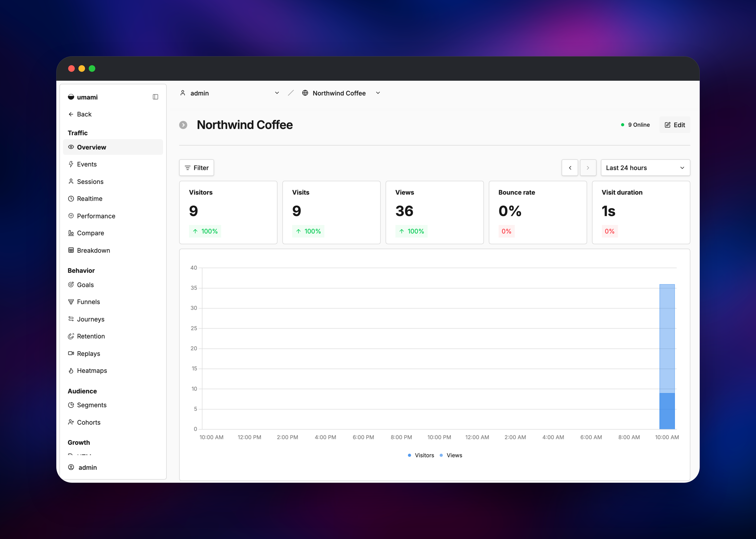
Task: Open the Overview page
Action: [113, 147]
